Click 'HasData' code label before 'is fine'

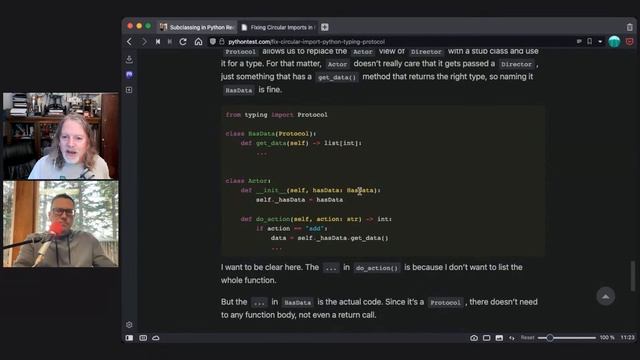(239, 90)
